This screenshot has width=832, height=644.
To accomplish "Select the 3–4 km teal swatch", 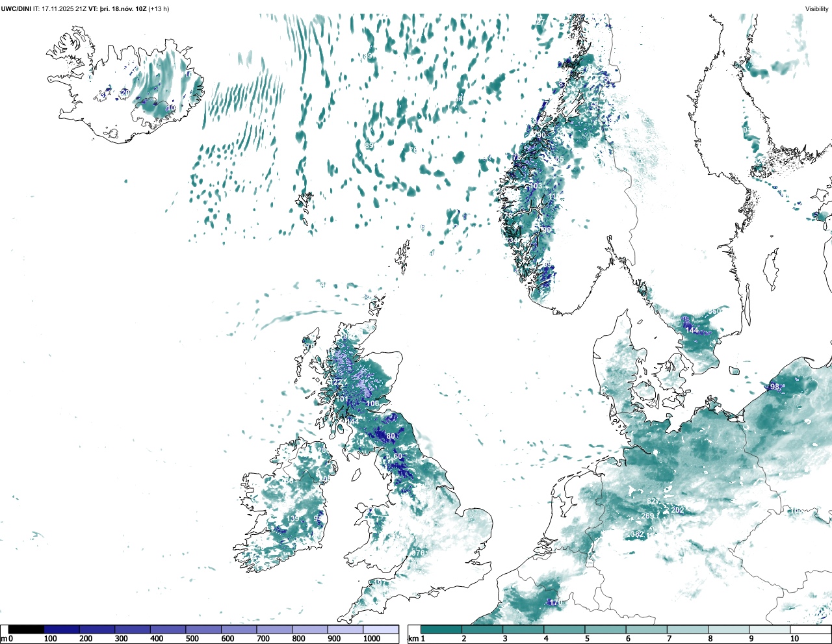I will click(523, 629).
